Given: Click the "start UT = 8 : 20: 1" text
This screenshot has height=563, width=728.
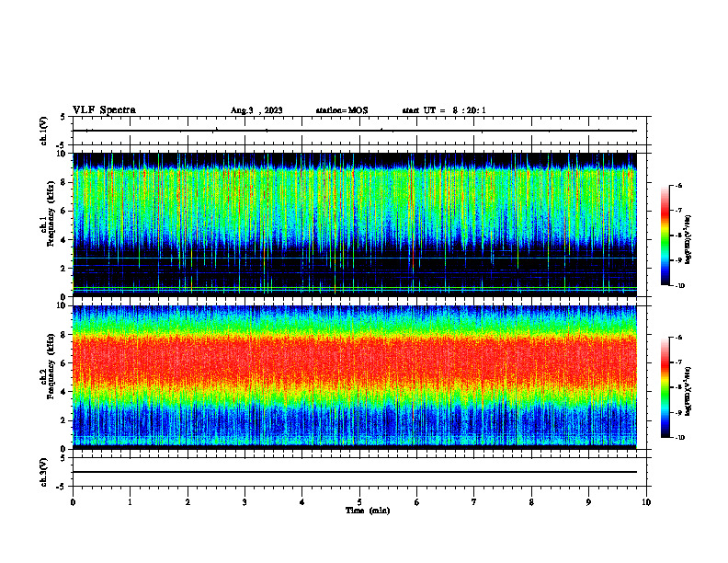Looking at the screenshot, I should [x=444, y=110].
